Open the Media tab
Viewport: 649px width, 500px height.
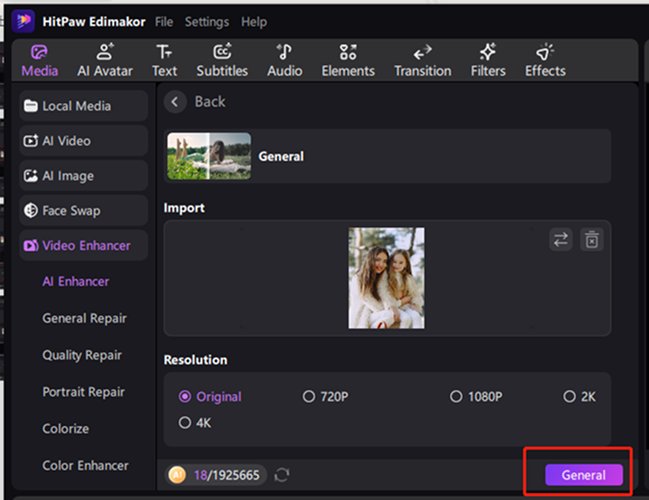tap(40, 61)
